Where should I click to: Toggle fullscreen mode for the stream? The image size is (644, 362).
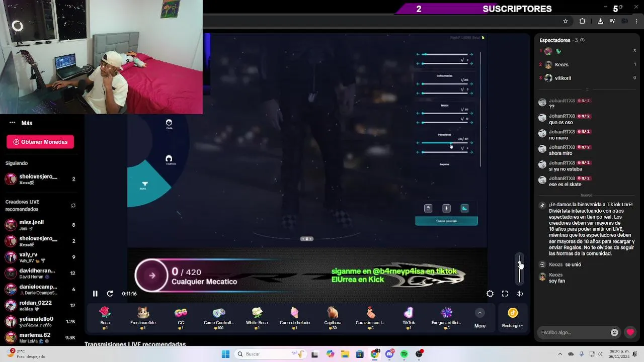click(x=505, y=294)
